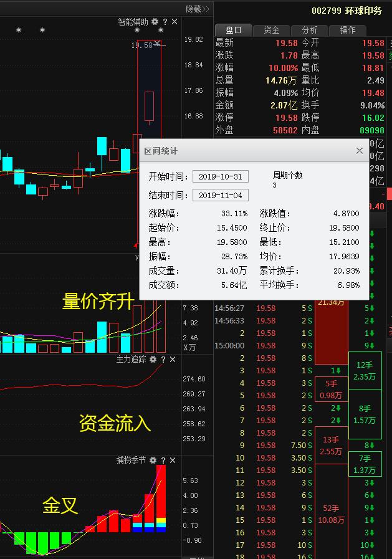
Task: Close the 主力追踪 indicator panel
Action: [x=173, y=360]
